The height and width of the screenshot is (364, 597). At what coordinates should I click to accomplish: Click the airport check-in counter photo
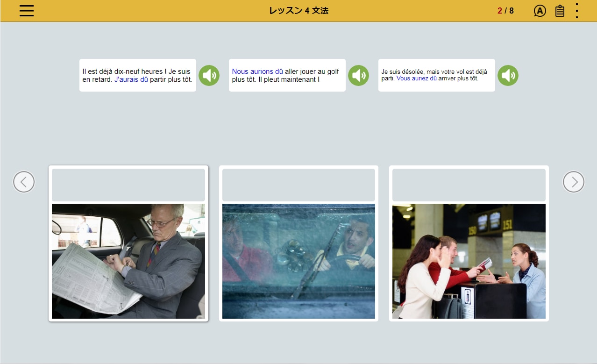(x=469, y=261)
